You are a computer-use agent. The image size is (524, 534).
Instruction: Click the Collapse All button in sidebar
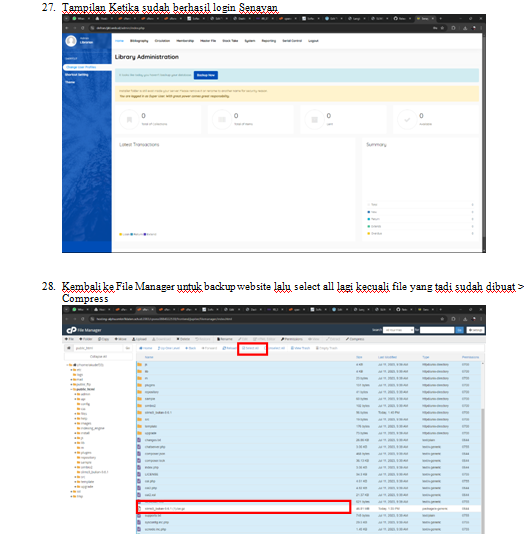[98, 357]
